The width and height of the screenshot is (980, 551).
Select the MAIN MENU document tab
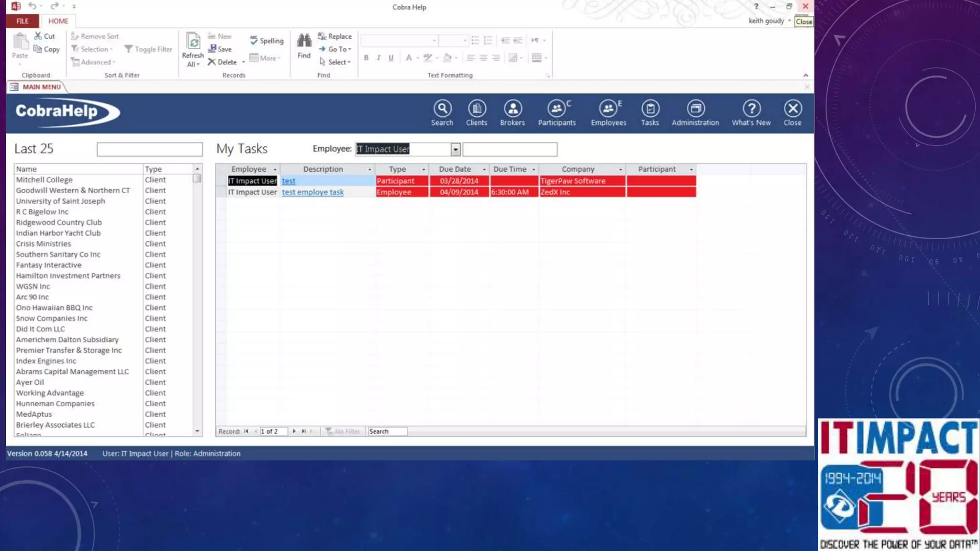point(36,87)
